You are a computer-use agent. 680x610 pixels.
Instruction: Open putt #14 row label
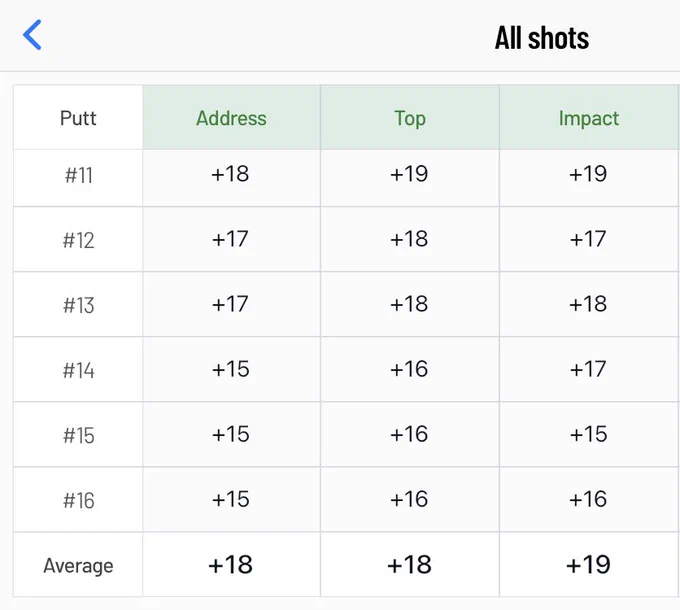pyautogui.click(x=78, y=370)
